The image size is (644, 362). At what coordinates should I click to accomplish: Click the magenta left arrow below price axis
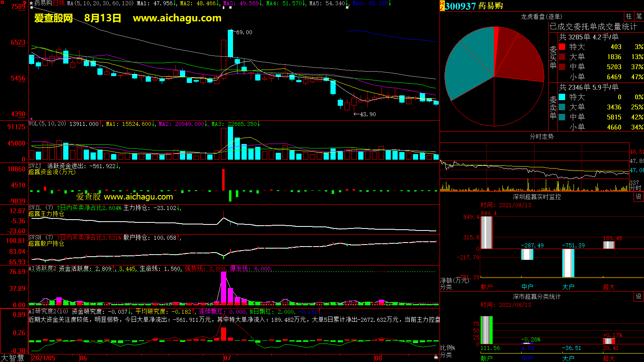[x=31, y=119]
